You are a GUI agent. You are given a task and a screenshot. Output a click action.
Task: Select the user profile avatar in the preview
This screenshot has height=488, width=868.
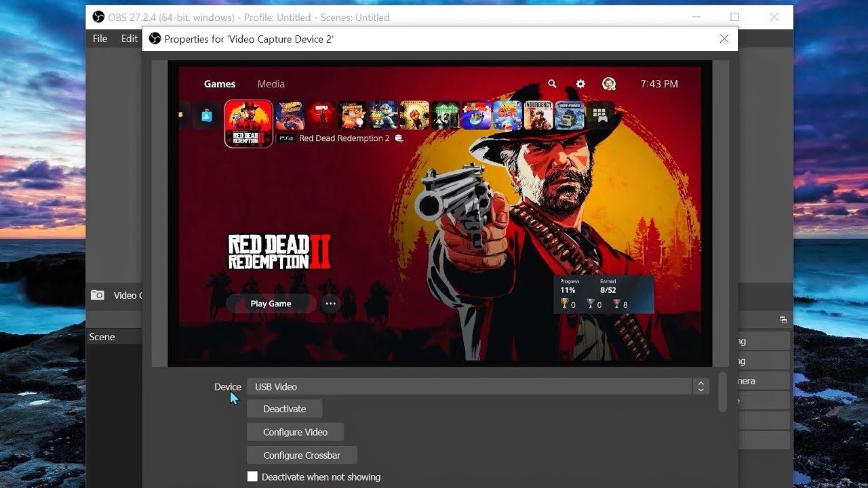pyautogui.click(x=609, y=84)
